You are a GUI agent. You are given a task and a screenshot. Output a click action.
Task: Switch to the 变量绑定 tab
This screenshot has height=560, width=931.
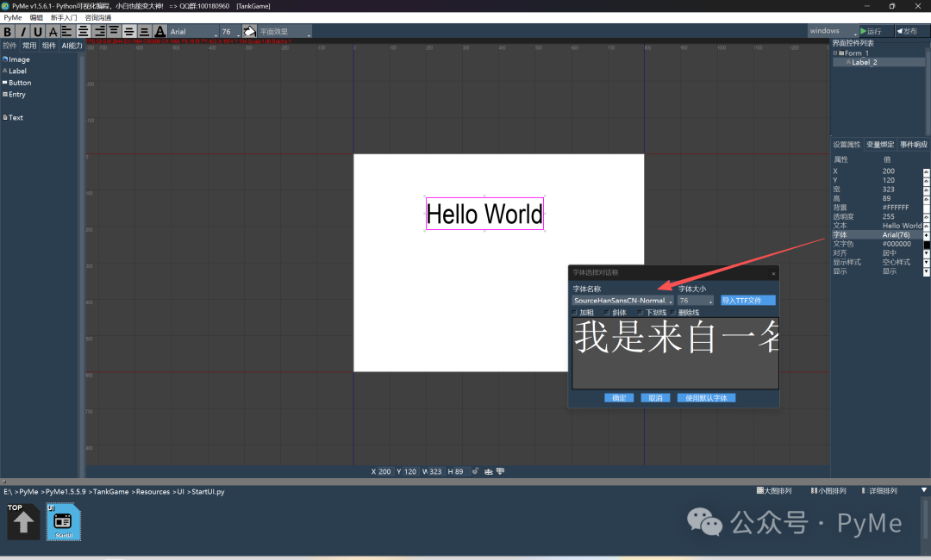click(880, 145)
